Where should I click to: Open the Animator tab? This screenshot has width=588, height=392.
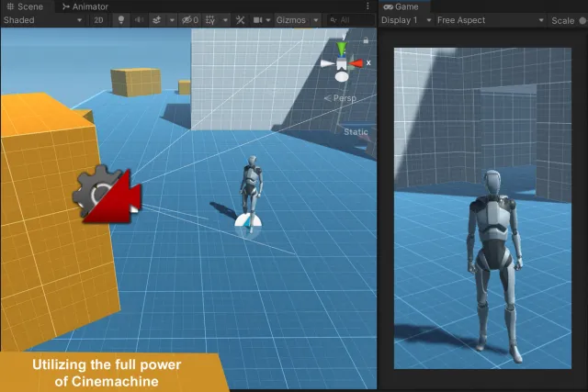pos(85,6)
